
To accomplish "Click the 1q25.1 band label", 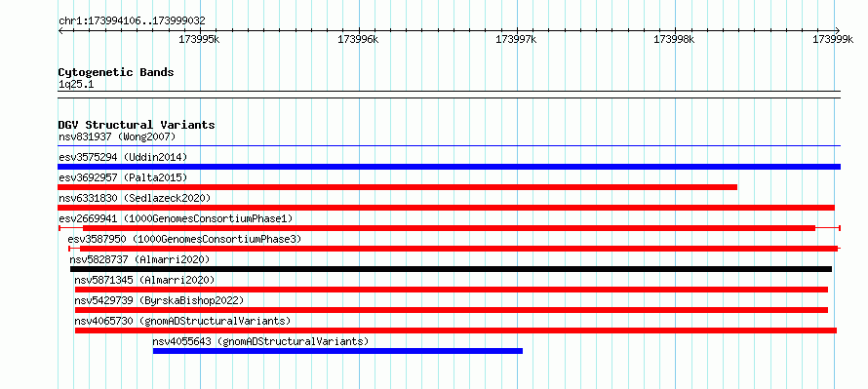I will tap(76, 84).
